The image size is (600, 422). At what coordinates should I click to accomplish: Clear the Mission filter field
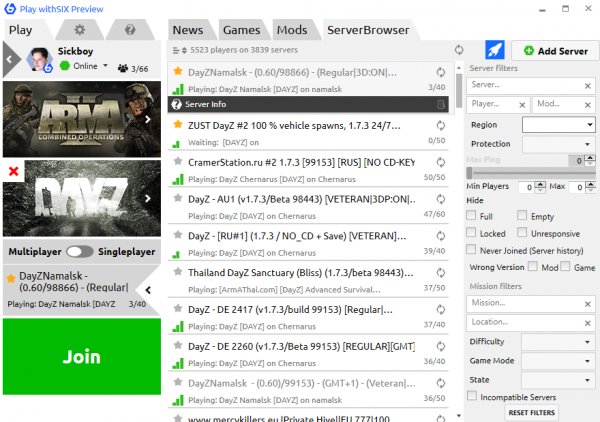[588, 304]
